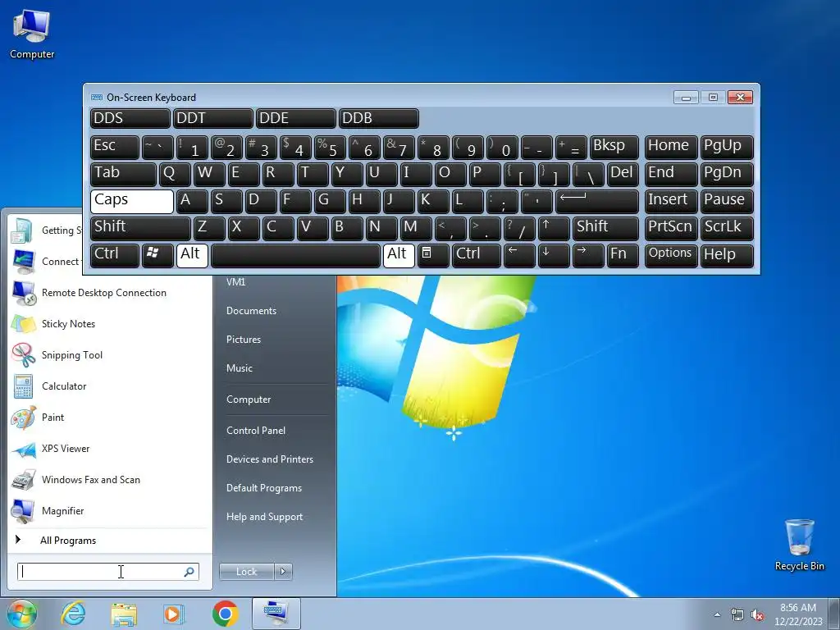Screen dimensions: 840x630
Task: Toggle the left Alt key
Action: (x=192, y=256)
